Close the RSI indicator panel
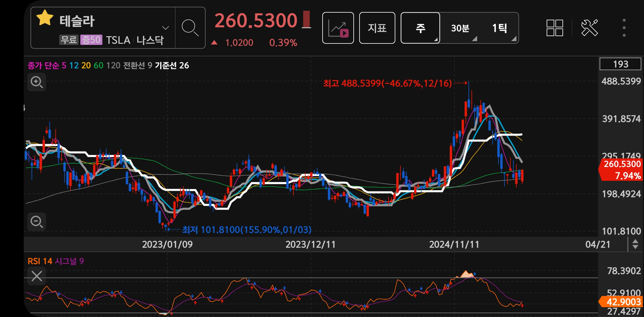 pyautogui.click(x=36, y=276)
